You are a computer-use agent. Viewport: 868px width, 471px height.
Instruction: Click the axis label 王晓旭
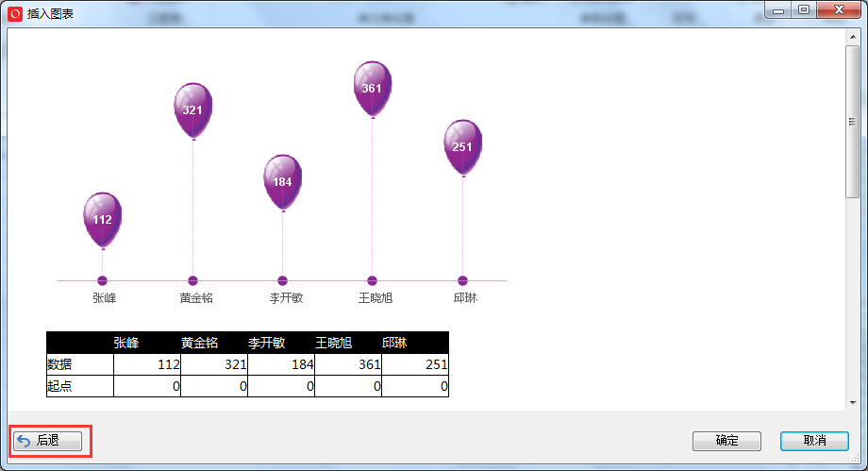point(376,298)
